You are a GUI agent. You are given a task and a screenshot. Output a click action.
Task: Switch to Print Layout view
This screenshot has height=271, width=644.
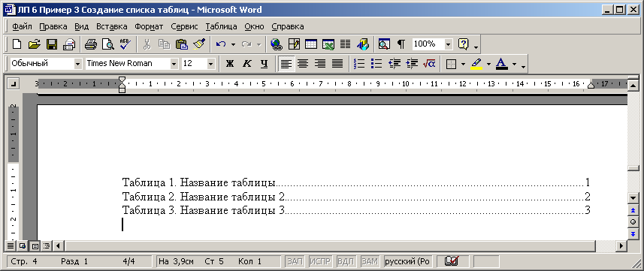35,246
